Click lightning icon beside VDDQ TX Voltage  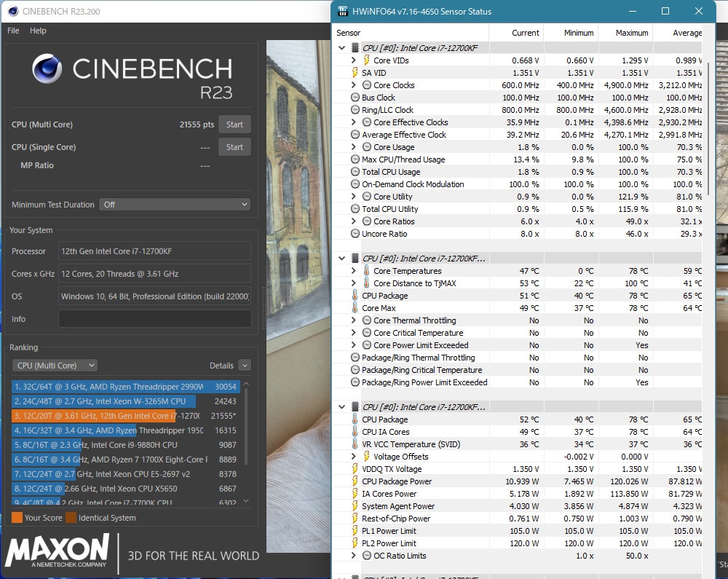pos(355,469)
